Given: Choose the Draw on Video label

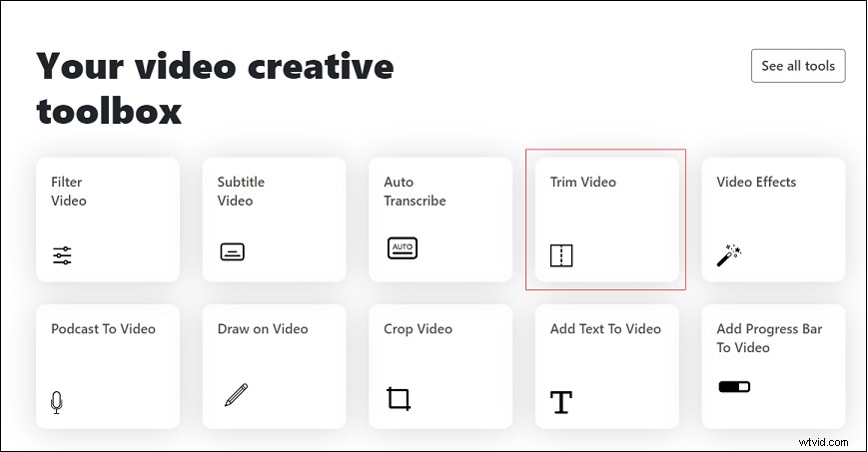Looking at the screenshot, I should pos(263,328).
